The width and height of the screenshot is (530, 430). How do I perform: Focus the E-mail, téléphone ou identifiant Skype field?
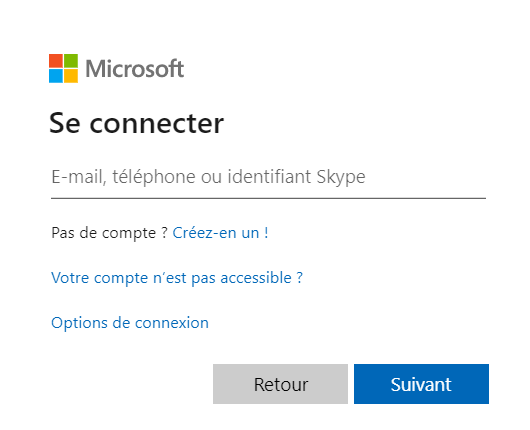(268, 177)
